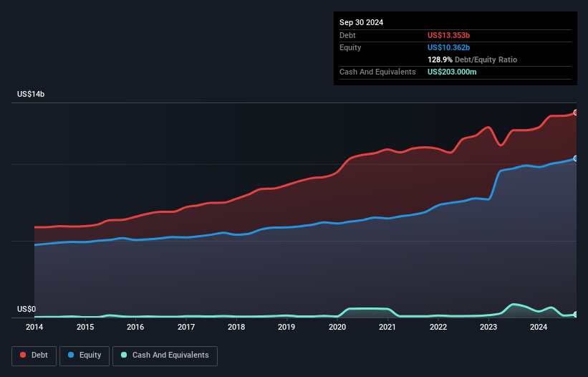Click the 2019 x-axis label
Screen dimensions: 588x377
click(x=286, y=327)
